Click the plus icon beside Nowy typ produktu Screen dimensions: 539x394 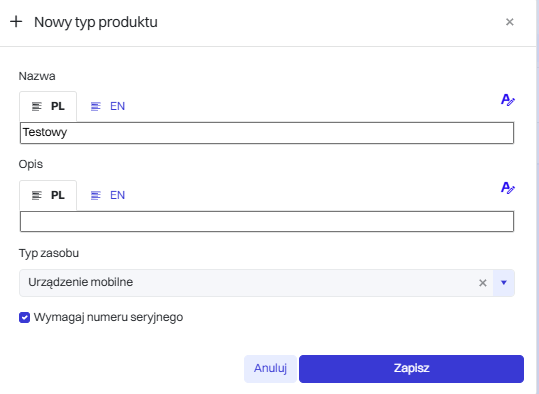[16, 22]
